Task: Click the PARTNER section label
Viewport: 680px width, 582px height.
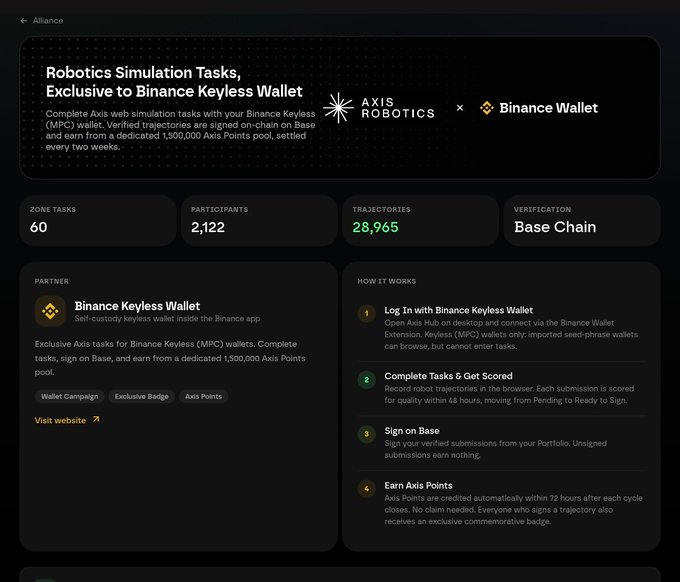Action: [x=52, y=281]
